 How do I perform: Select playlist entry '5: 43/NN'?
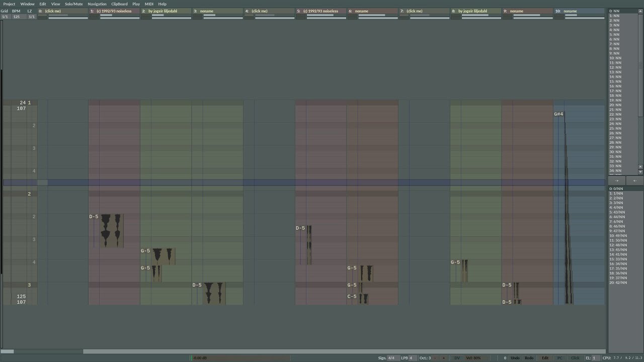[x=625, y=212]
